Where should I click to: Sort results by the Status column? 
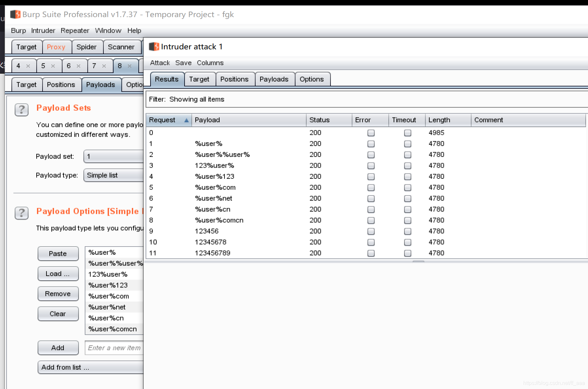click(329, 120)
